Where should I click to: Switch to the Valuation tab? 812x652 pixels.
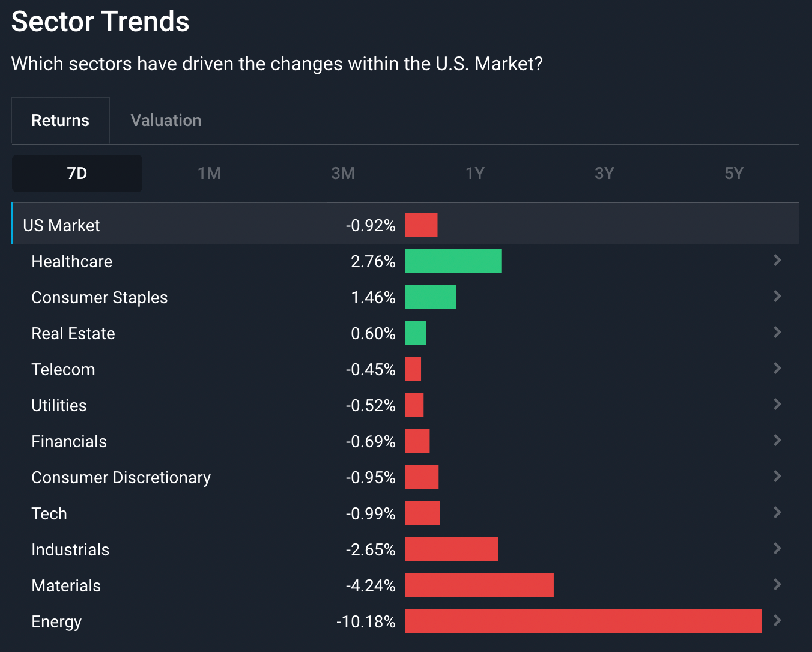[166, 121]
